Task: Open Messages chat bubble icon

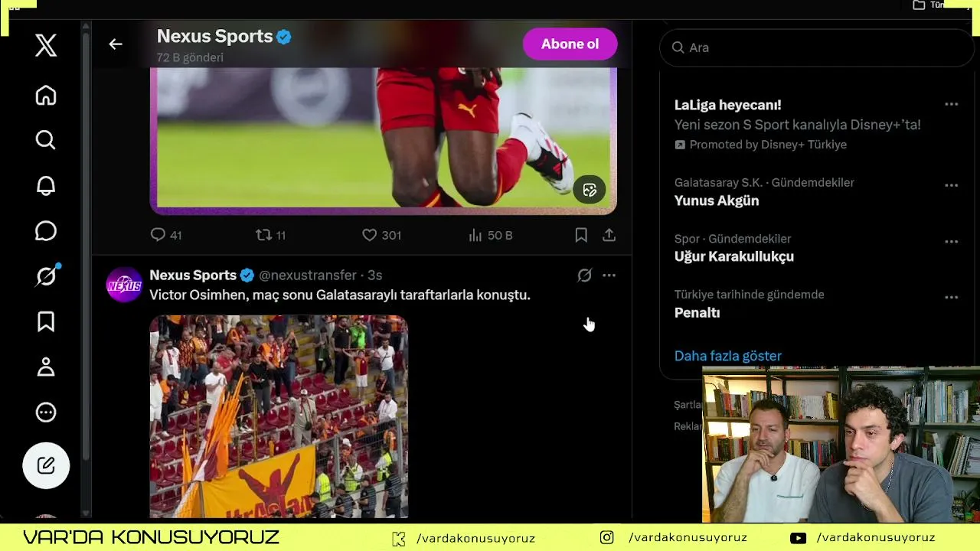Action: (46, 231)
